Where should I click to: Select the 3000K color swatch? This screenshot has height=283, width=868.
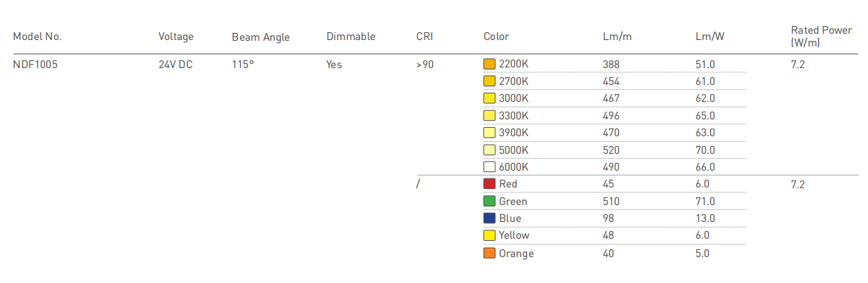click(x=490, y=98)
